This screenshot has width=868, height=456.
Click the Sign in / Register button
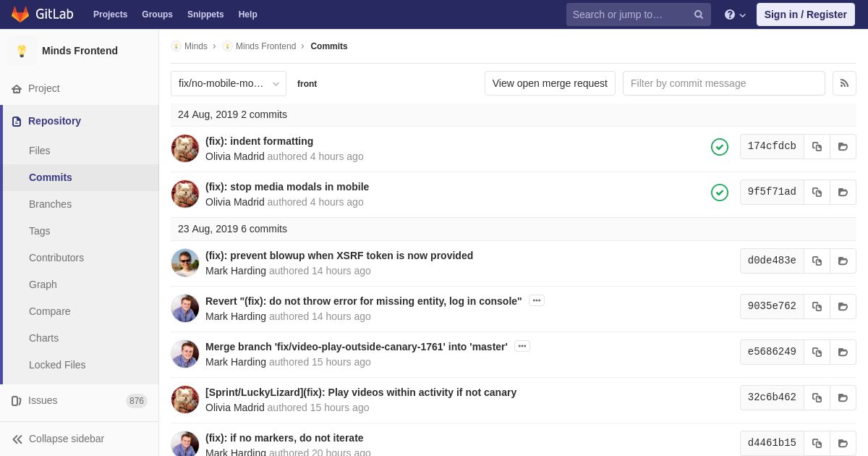tap(806, 14)
